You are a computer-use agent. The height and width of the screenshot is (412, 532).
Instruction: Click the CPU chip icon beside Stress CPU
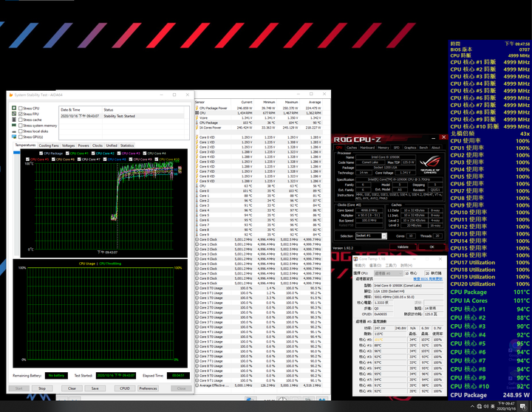(14, 109)
